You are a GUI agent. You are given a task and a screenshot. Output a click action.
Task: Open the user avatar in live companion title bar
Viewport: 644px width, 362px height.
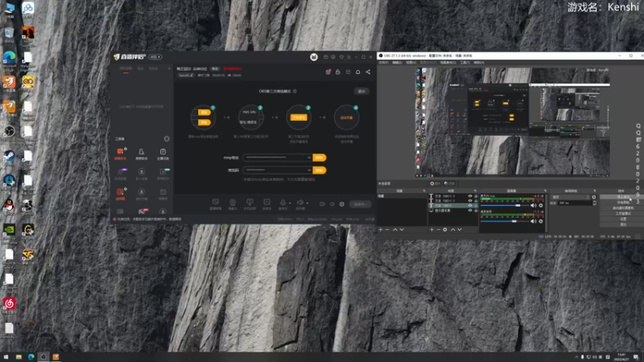pos(314,57)
